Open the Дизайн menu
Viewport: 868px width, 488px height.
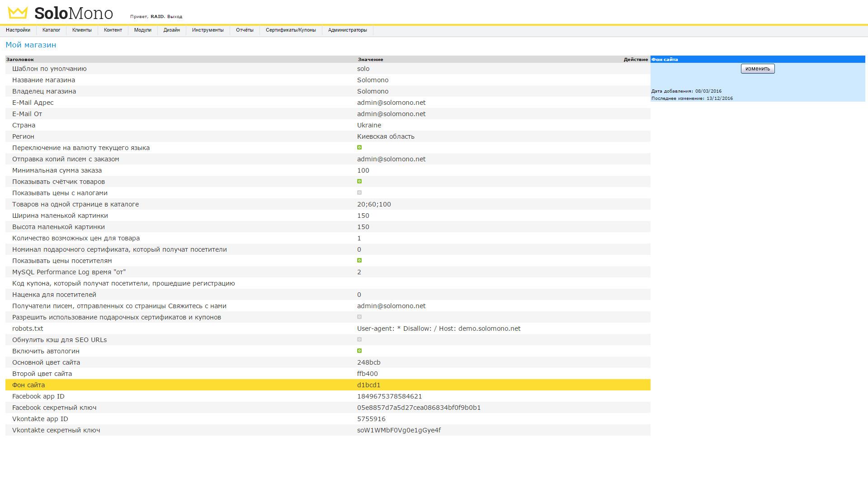point(172,30)
